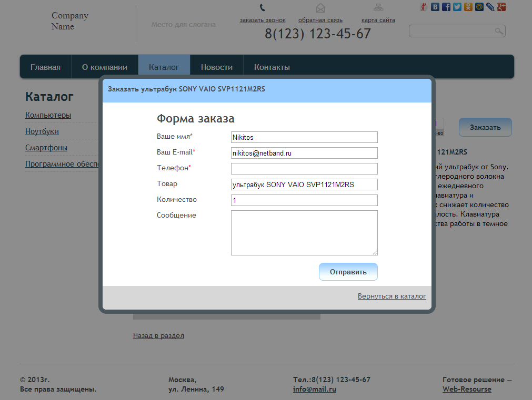532x400 pixels.
Task: Focus the Количество input field
Action: 304,200
